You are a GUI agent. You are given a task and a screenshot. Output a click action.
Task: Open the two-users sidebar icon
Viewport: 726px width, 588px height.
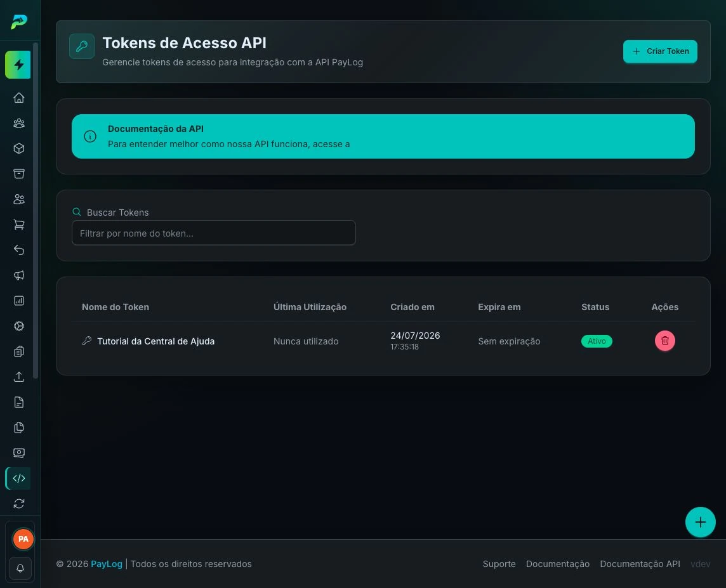click(19, 199)
